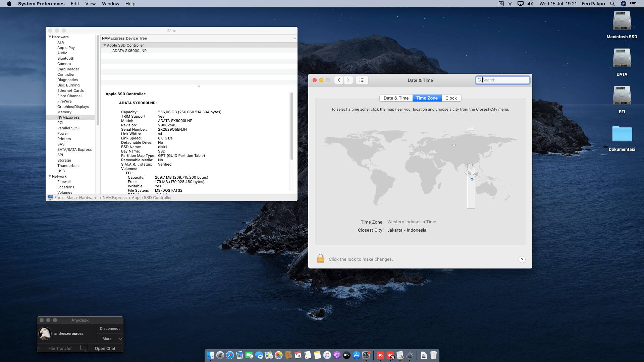Click Bluetooth icon in the menu bar

coord(510,4)
